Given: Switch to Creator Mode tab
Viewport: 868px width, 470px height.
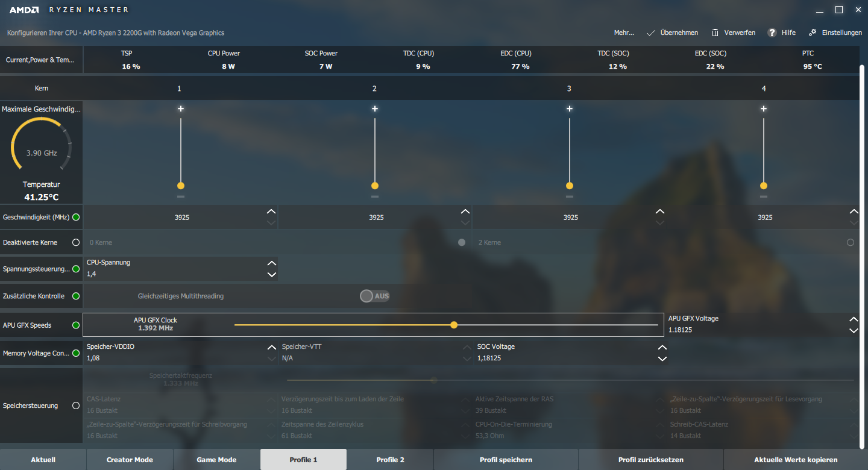Looking at the screenshot, I should coord(130,460).
